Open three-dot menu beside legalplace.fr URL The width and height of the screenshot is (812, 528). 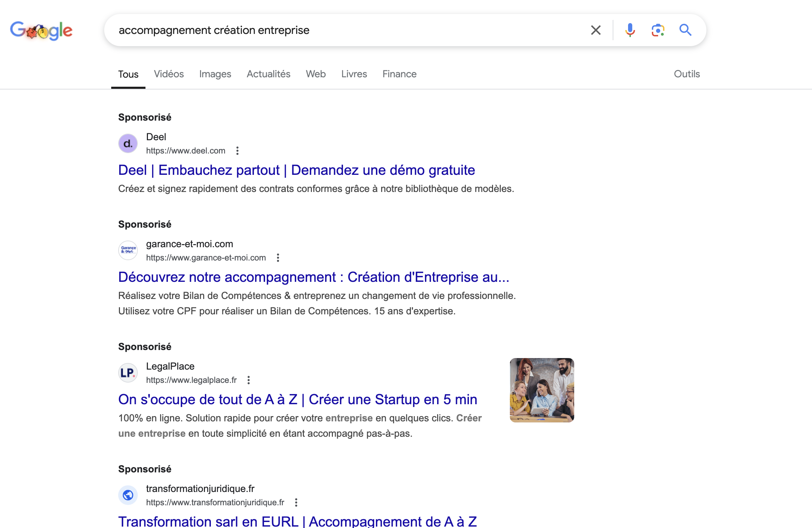[x=249, y=380]
